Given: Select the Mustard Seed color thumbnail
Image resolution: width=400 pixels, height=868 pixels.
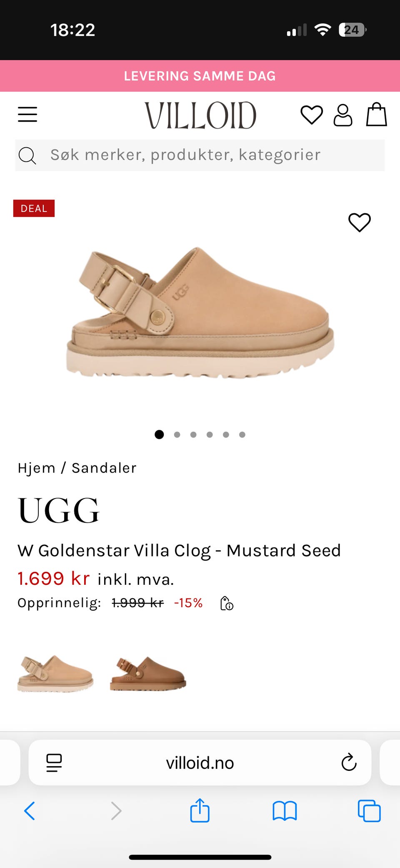Looking at the screenshot, I should pos(55,673).
